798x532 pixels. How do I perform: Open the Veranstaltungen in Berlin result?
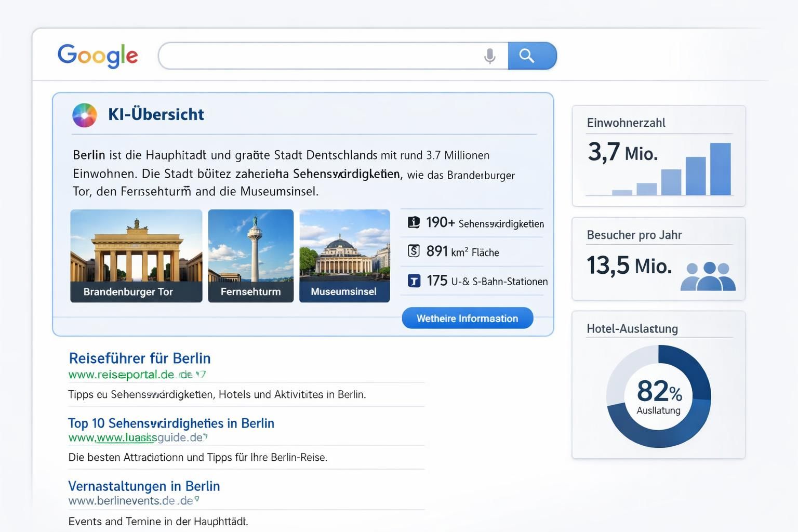(x=144, y=486)
